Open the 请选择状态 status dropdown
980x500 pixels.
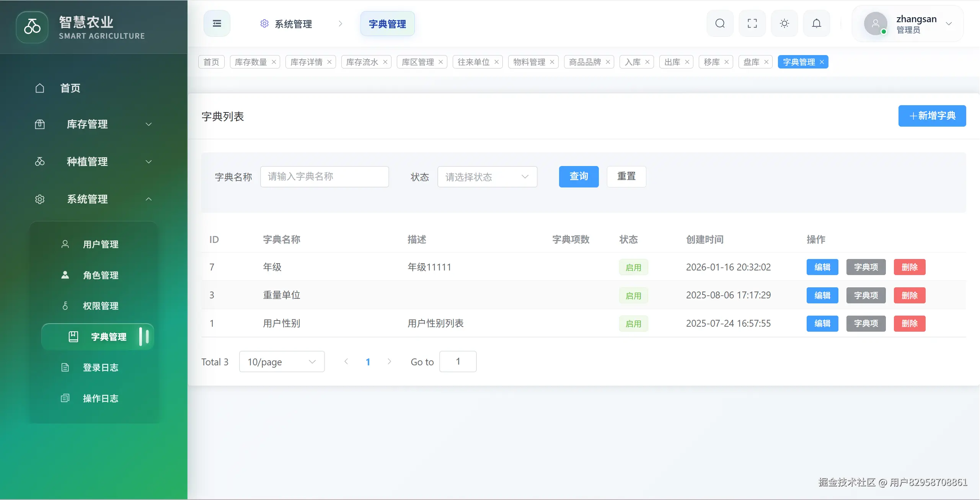click(487, 177)
